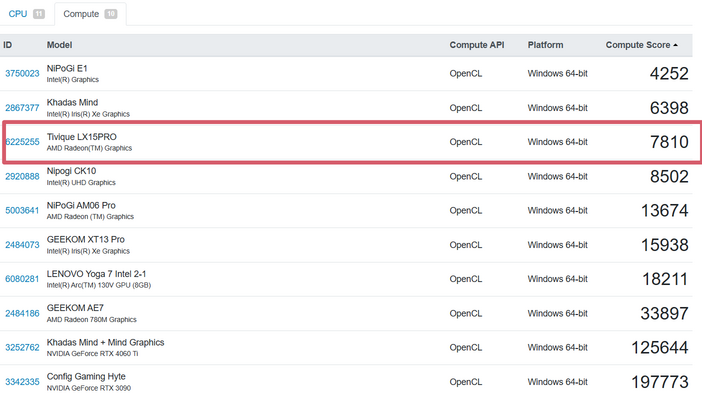702x402 pixels.
Task: Click the score 8502
Action: point(669,176)
